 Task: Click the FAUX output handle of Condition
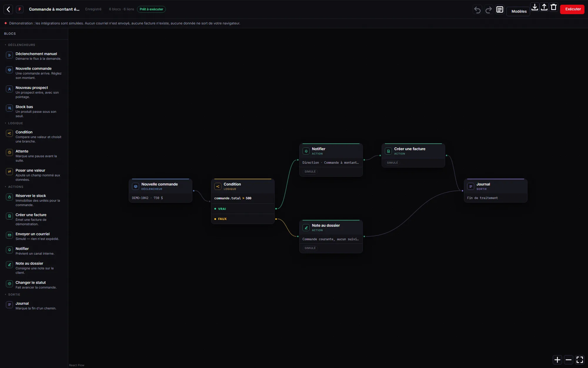(276, 219)
